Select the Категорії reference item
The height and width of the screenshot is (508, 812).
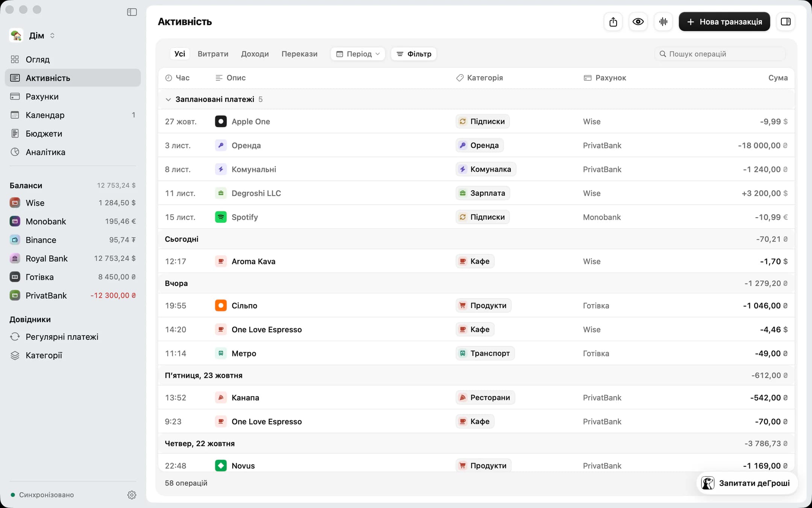(73, 355)
